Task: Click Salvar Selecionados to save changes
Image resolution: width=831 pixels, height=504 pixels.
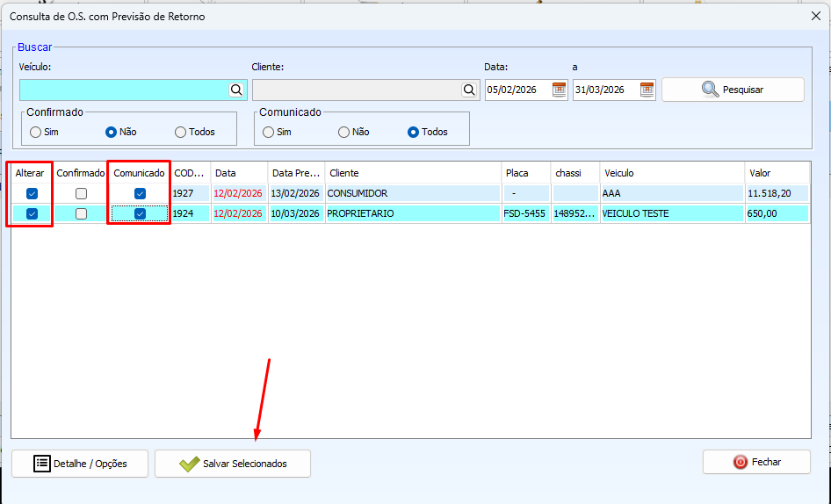Action: [233, 464]
